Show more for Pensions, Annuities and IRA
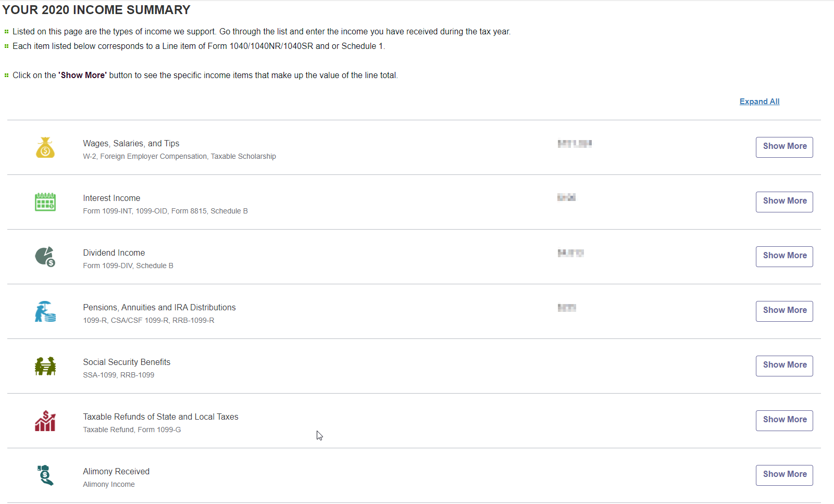Viewport: 834px width, 504px height. tap(784, 311)
